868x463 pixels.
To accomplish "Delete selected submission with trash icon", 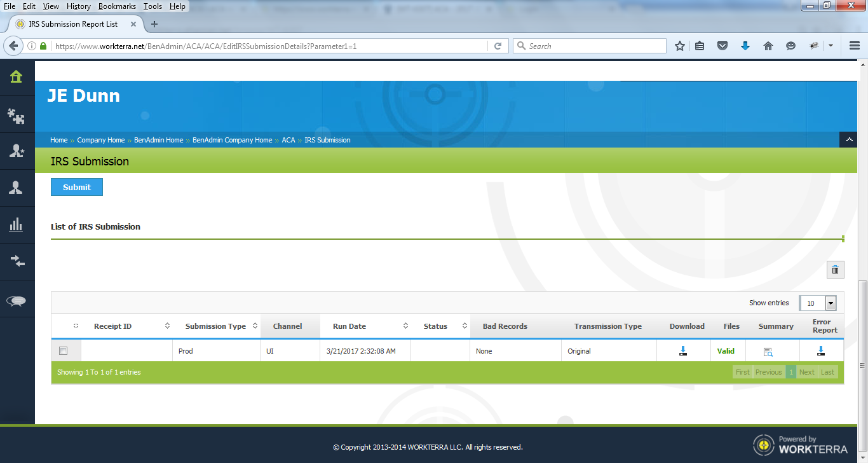I will 835,270.
